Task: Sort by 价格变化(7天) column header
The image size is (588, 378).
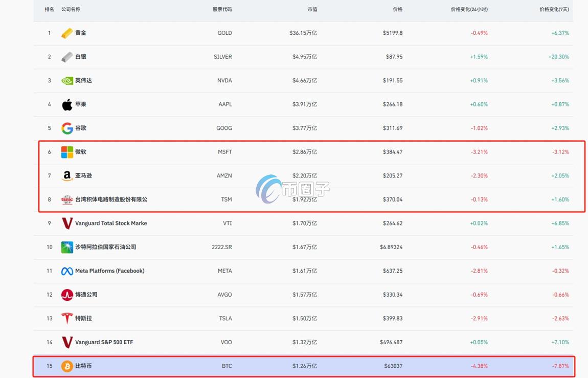Action: pyautogui.click(x=554, y=9)
